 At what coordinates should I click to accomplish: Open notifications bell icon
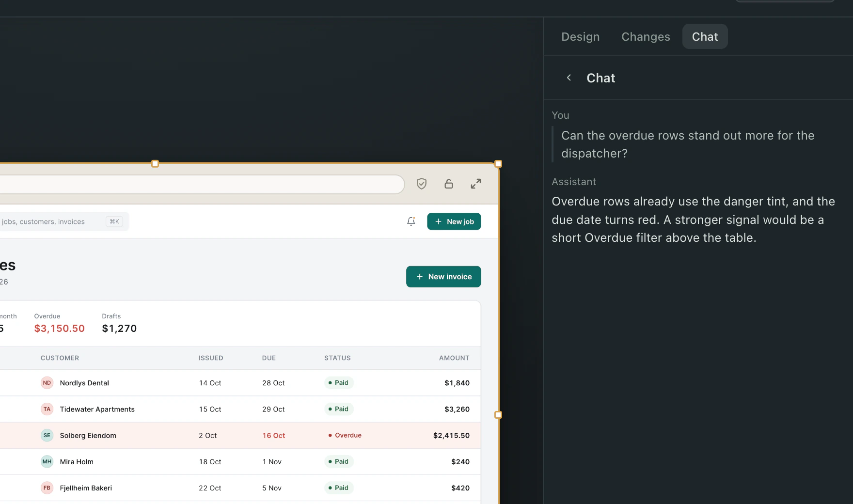point(411,221)
